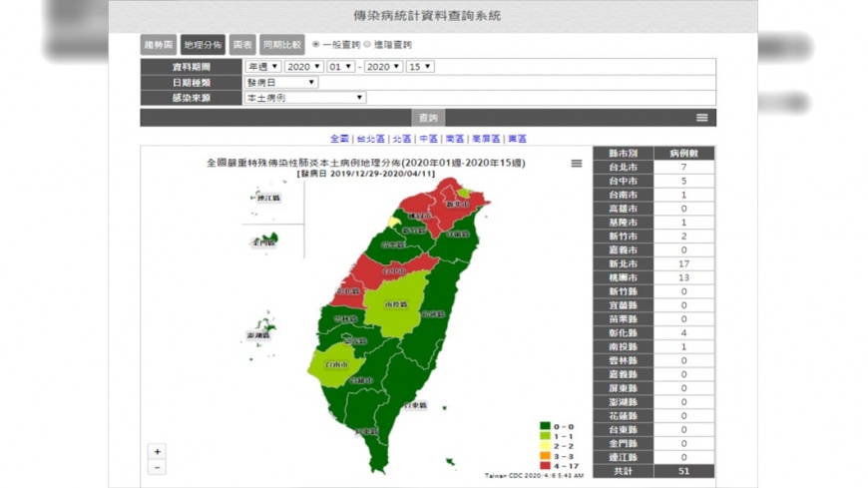Open the 年週 period type dropdown

(263, 67)
